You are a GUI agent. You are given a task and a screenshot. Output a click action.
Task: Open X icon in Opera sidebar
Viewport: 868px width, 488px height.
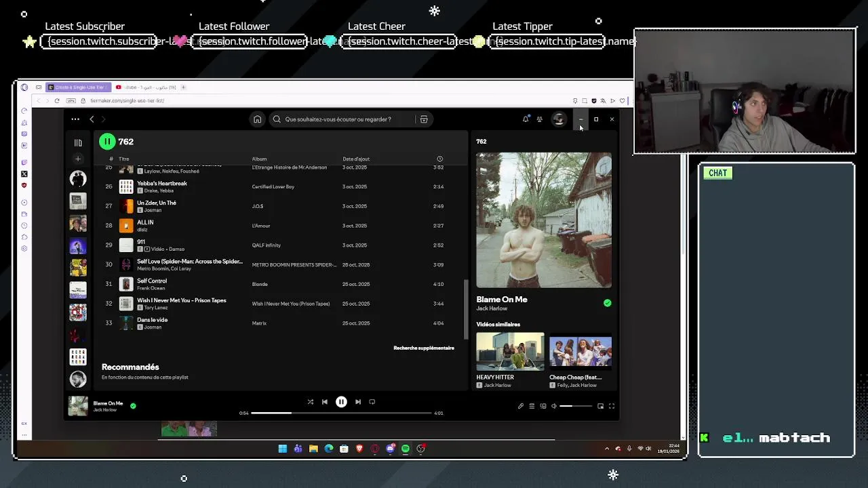tap(24, 174)
